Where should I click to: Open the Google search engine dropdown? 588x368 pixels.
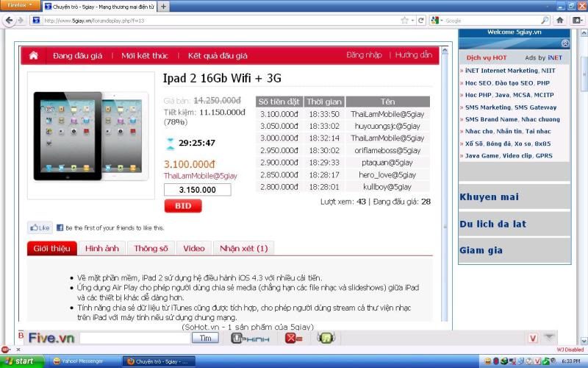pyautogui.click(x=437, y=21)
